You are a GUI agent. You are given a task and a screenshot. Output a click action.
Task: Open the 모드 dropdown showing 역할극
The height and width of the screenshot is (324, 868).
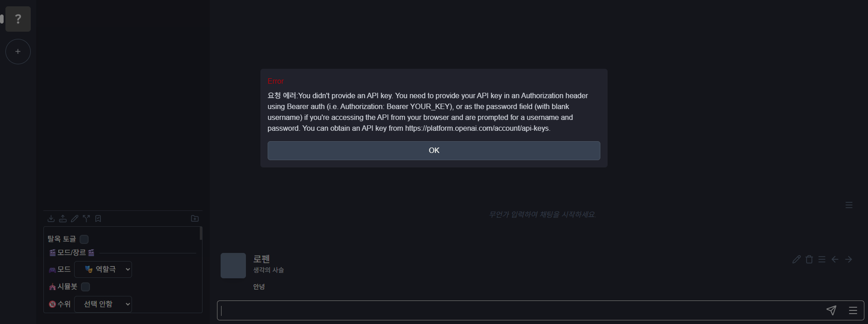pos(103,269)
